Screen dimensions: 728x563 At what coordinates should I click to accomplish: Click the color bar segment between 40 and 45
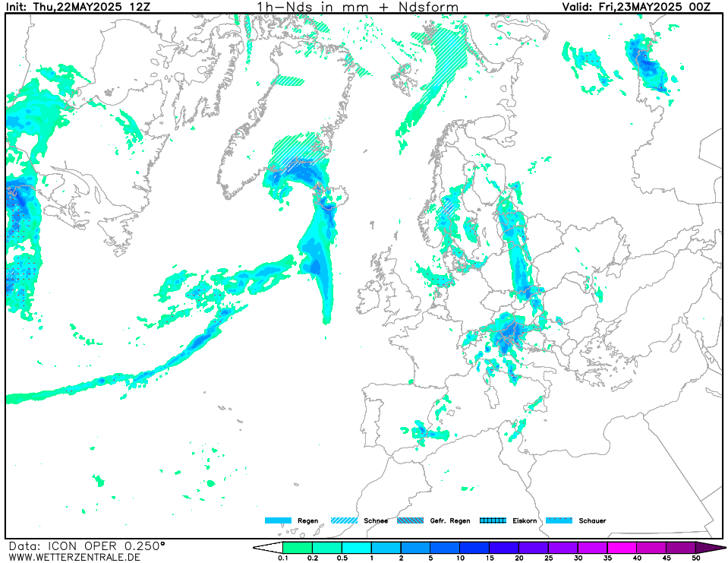point(651,548)
